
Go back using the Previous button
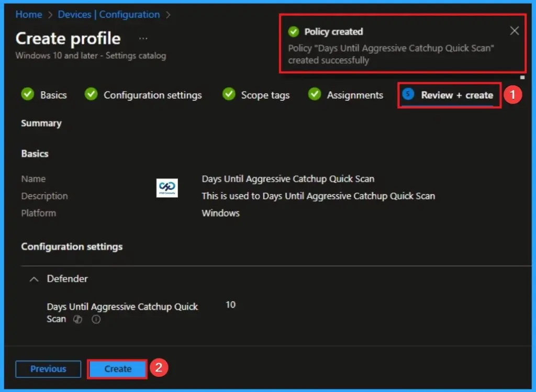[x=48, y=368]
